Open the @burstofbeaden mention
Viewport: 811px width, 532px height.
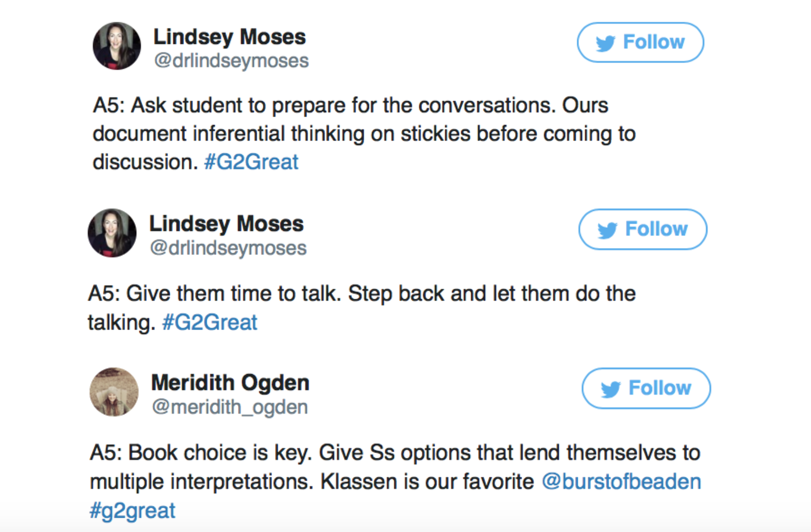[x=621, y=482]
